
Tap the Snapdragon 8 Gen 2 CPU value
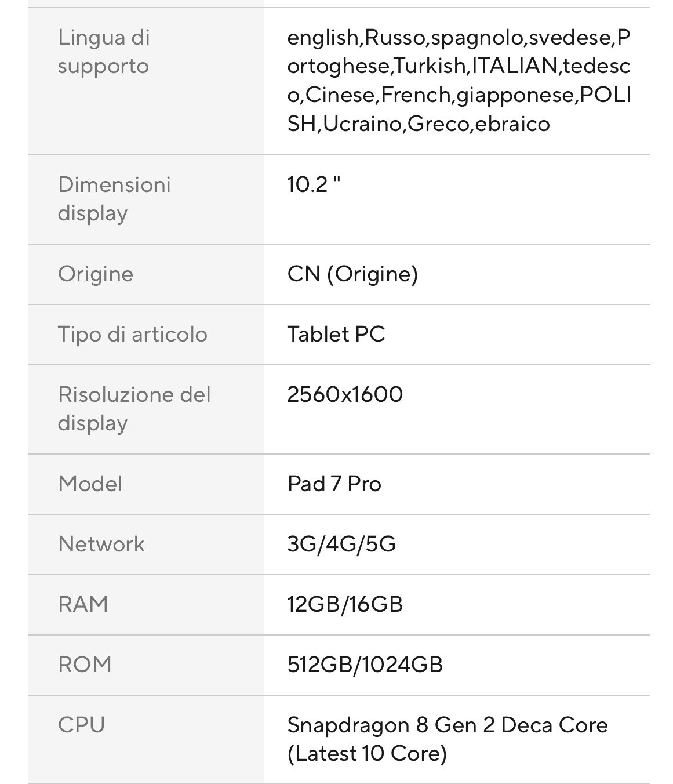click(447, 739)
